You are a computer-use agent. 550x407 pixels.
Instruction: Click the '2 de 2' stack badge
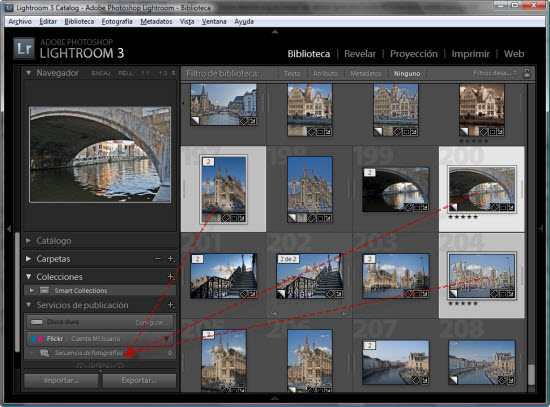(288, 259)
